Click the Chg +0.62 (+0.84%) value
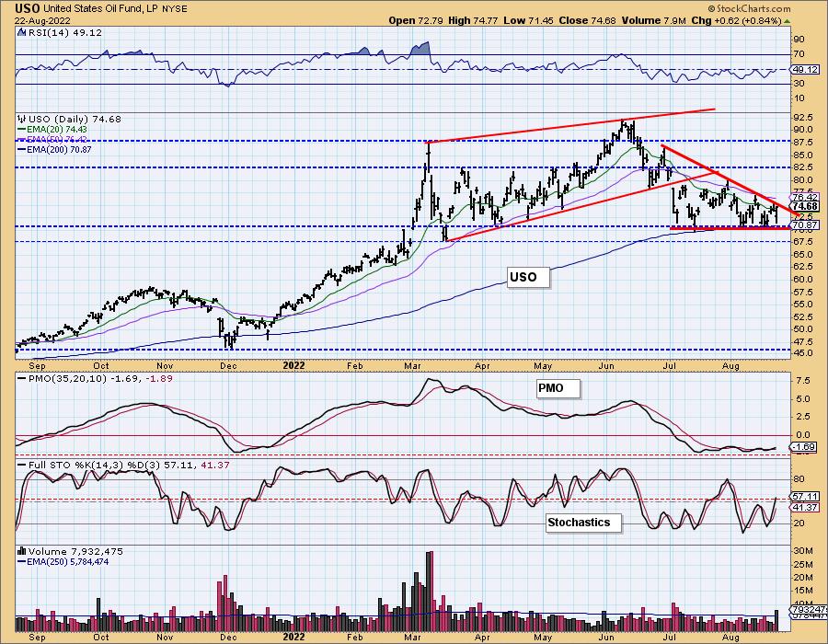828x644 pixels. pyautogui.click(x=736, y=20)
